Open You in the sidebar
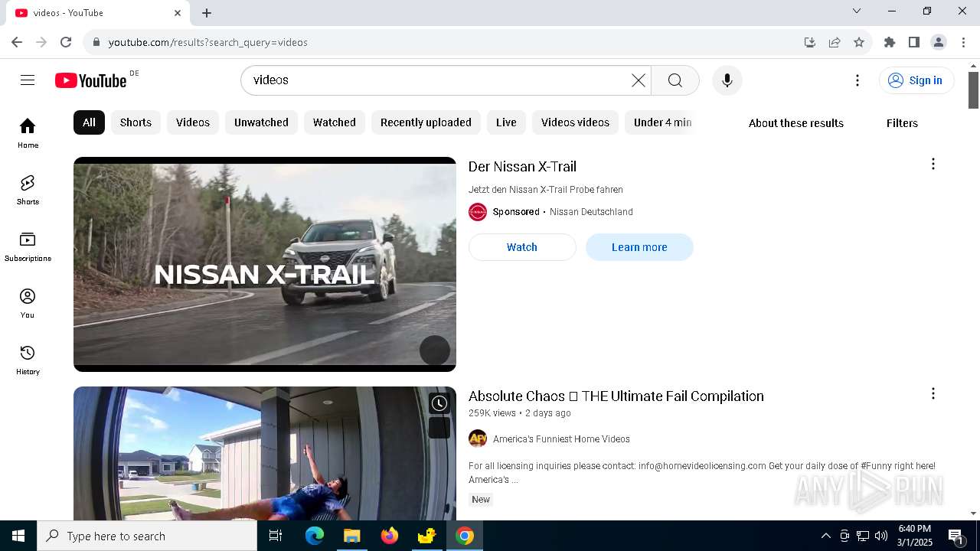 point(28,303)
